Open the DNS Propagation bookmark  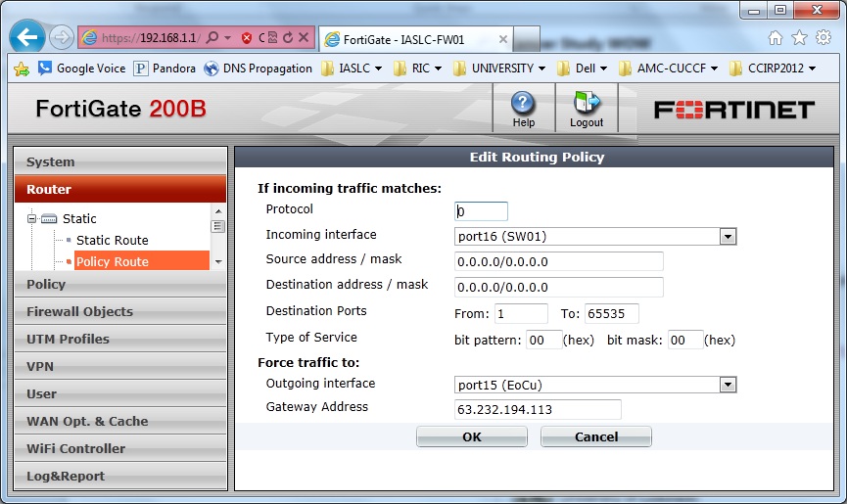point(258,68)
